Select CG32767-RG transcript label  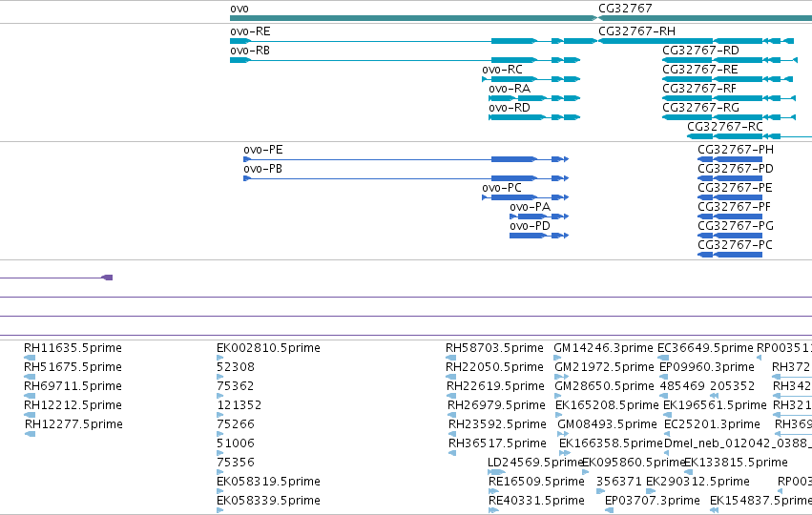[x=700, y=108]
